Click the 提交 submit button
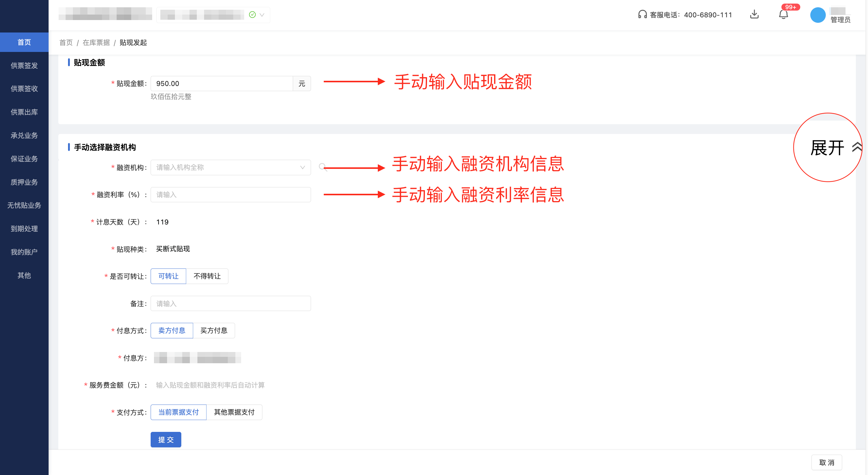The image size is (868, 475). tap(166, 440)
